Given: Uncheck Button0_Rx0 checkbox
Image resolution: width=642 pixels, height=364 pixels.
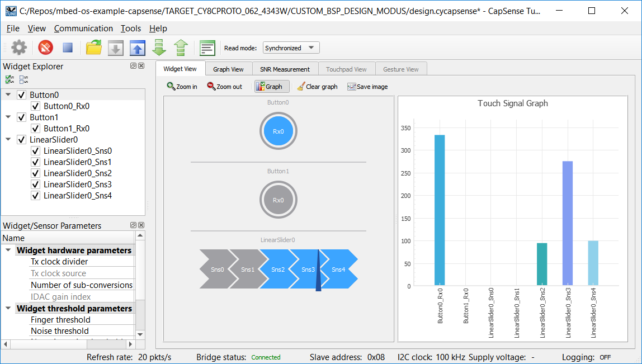Looking at the screenshot, I should (36, 106).
